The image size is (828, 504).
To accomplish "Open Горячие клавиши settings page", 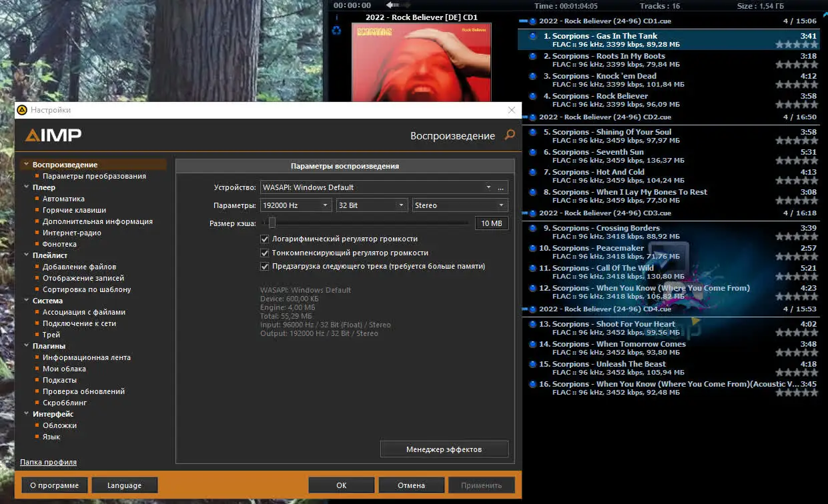I will [x=74, y=210].
